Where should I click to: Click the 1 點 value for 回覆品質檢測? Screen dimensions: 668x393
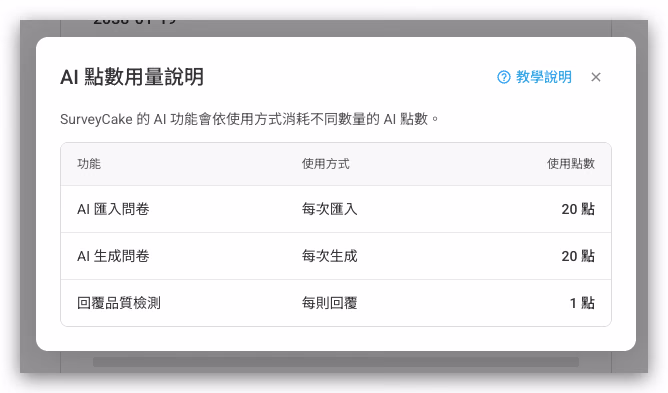pos(582,303)
